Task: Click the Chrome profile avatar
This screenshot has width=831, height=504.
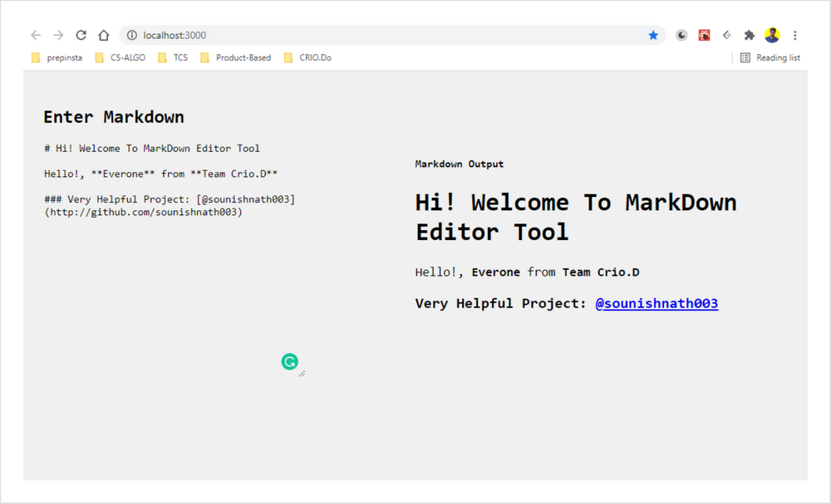Action: 772,34
